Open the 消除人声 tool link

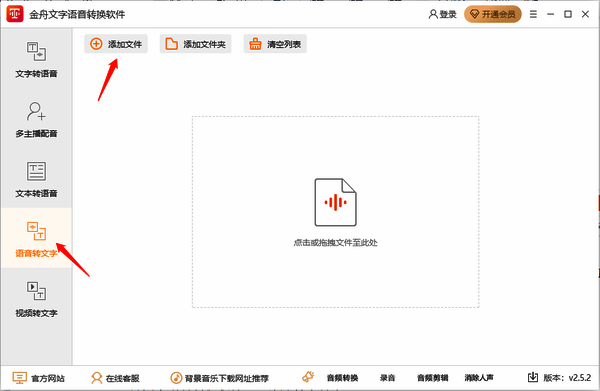click(479, 378)
